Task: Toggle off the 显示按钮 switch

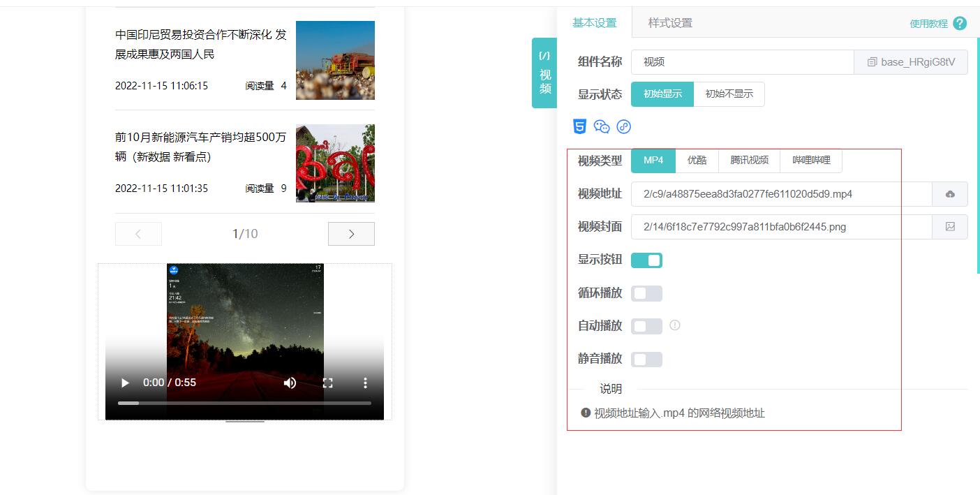Action: (646, 260)
